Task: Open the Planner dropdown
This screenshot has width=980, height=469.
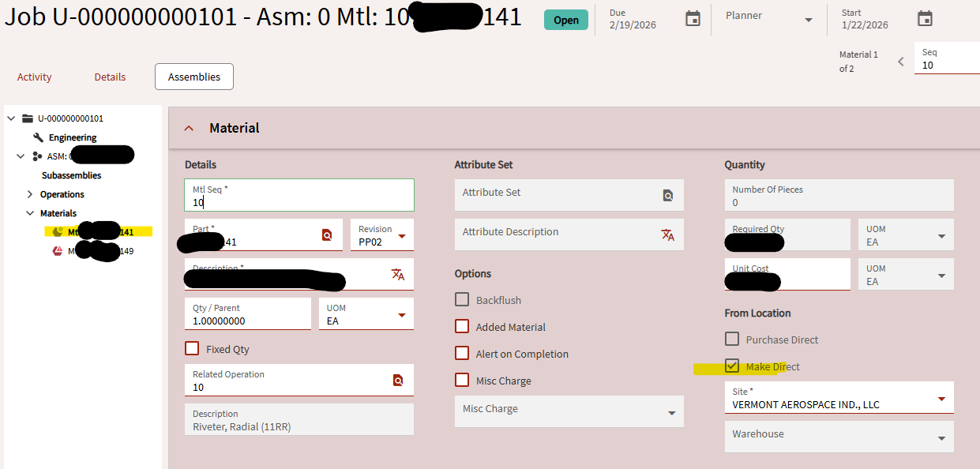Action: [x=808, y=20]
